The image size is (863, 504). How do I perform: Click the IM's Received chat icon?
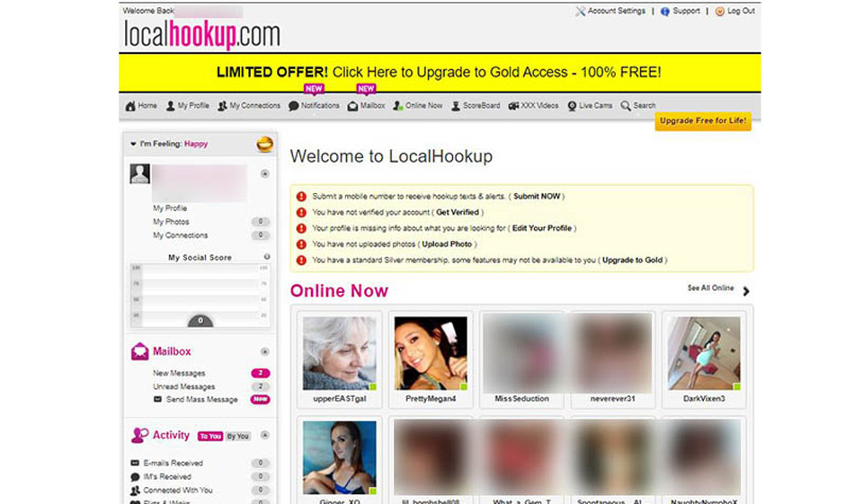135,477
